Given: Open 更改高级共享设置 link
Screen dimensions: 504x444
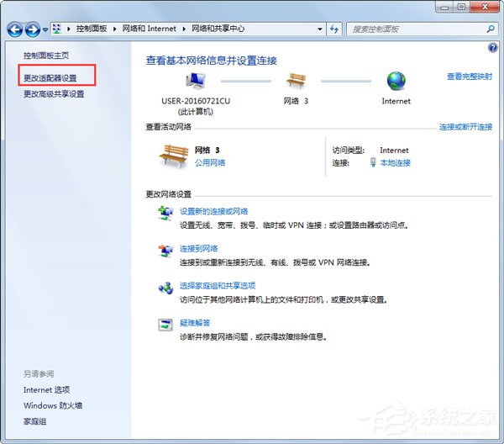Looking at the screenshot, I should [54, 94].
